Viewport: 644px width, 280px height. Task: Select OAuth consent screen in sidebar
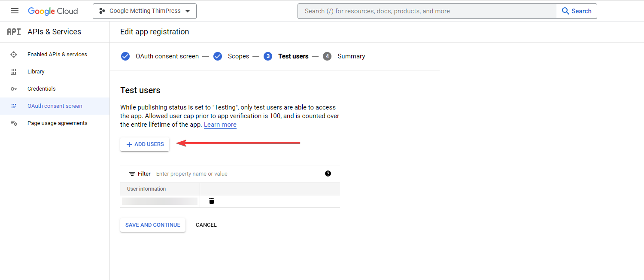tap(55, 106)
